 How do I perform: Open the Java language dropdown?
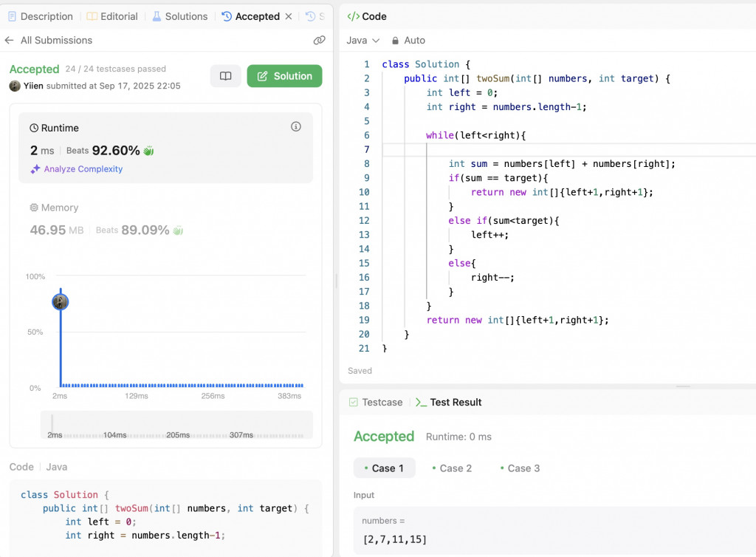pyautogui.click(x=362, y=40)
